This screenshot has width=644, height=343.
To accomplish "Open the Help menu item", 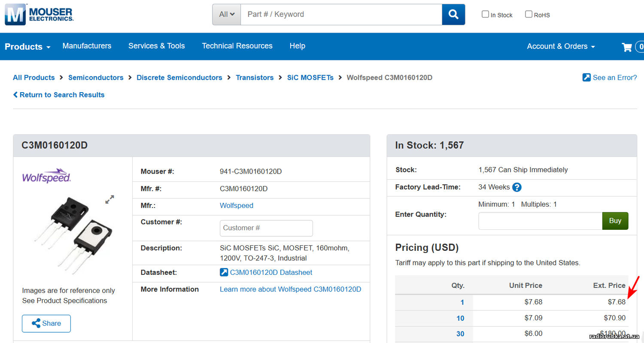I will point(297,46).
